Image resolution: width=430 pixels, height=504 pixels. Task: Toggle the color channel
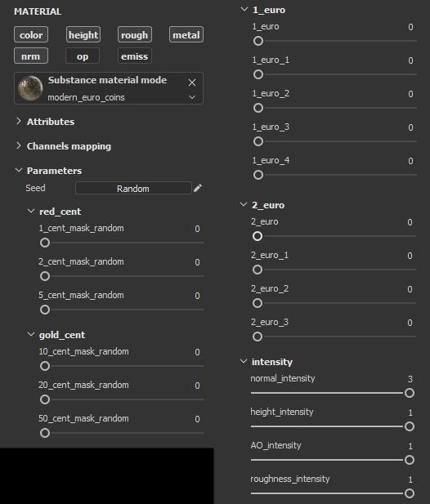click(31, 34)
